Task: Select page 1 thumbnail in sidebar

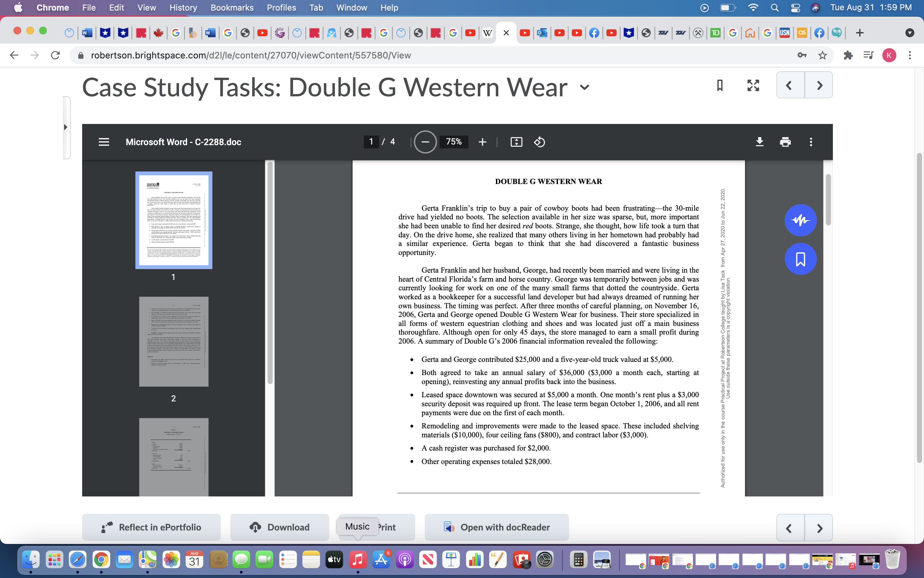Action: click(x=174, y=220)
